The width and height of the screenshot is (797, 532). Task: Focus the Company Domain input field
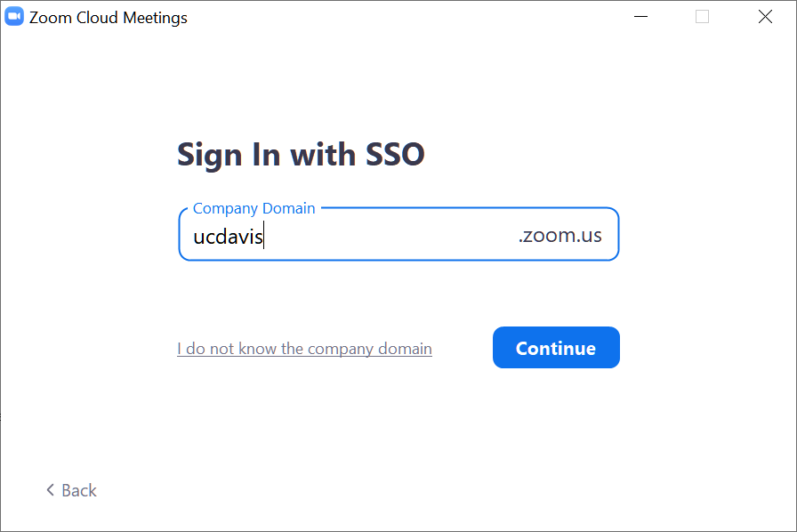click(x=391, y=237)
